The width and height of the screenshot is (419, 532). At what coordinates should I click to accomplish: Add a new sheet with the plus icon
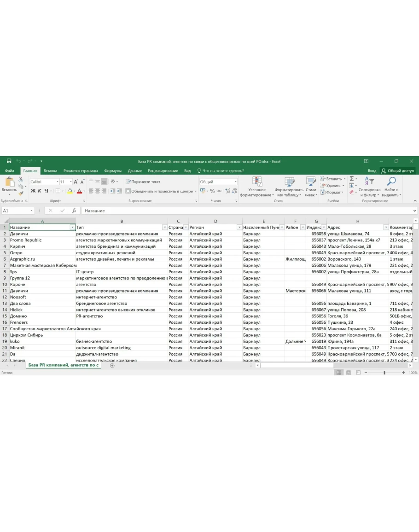(112, 365)
